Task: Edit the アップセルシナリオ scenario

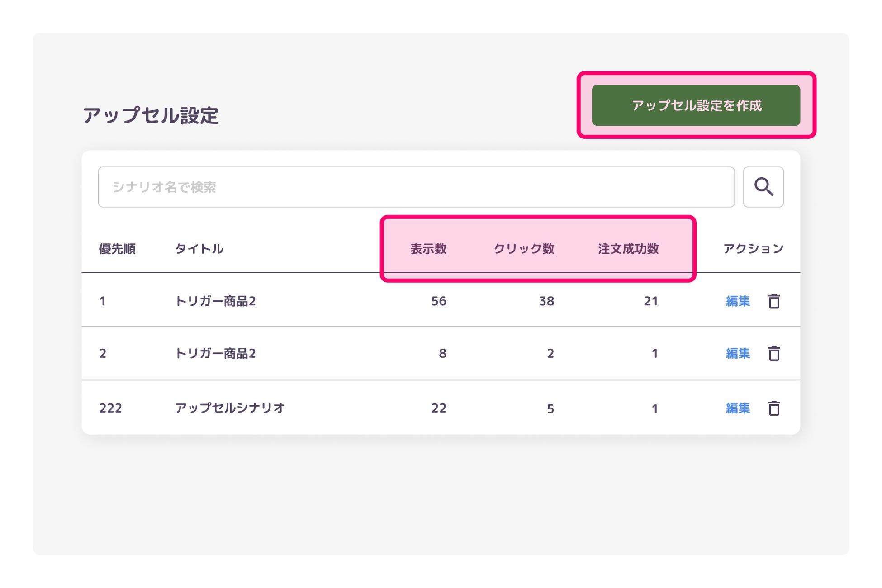Action: (x=738, y=408)
